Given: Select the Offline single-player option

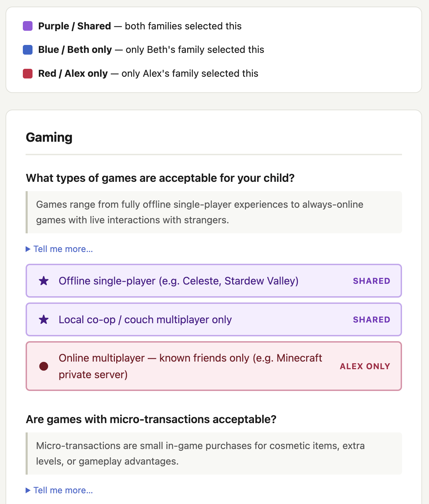Looking at the screenshot, I should (x=214, y=281).
